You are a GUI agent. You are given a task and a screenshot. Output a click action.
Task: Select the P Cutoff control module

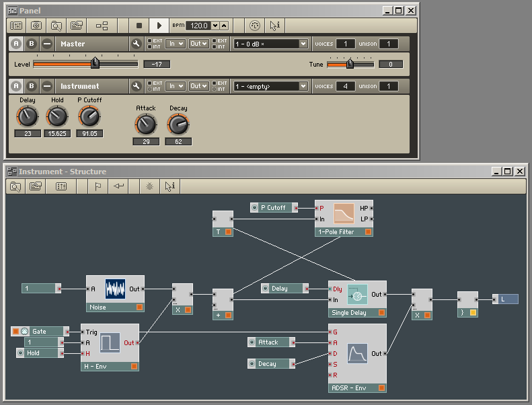pyautogui.click(x=274, y=208)
